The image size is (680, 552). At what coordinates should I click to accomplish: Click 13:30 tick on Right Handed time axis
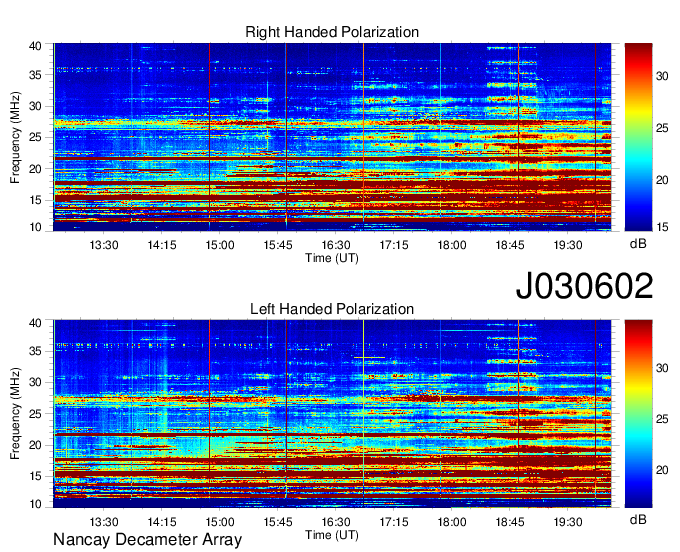104,245
